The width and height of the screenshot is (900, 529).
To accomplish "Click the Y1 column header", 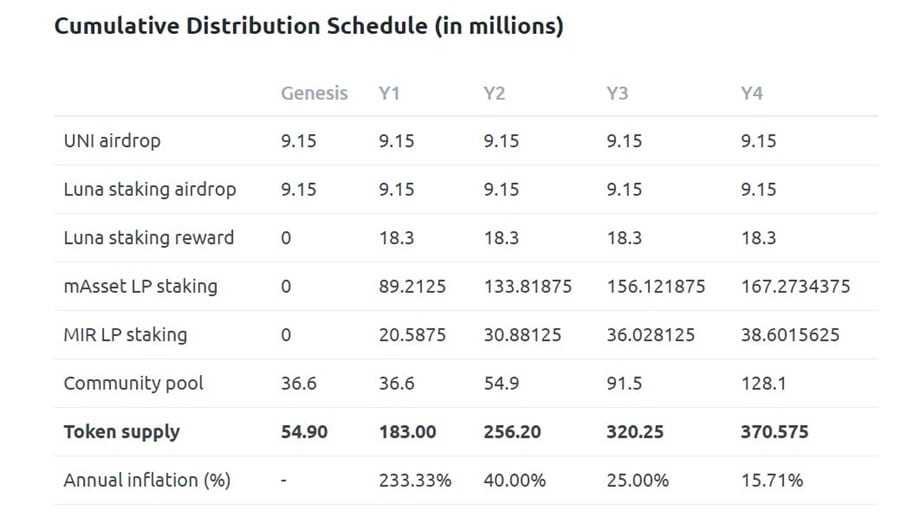I will [389, 93].
